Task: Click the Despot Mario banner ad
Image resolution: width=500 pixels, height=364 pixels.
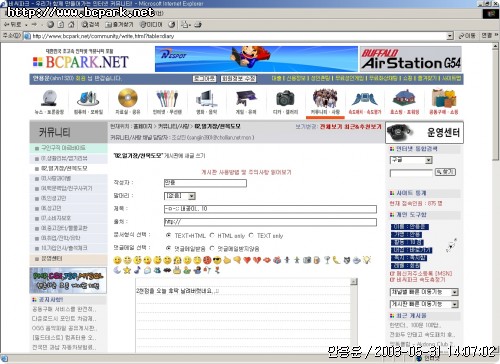Action: click(x=256, y=59)
